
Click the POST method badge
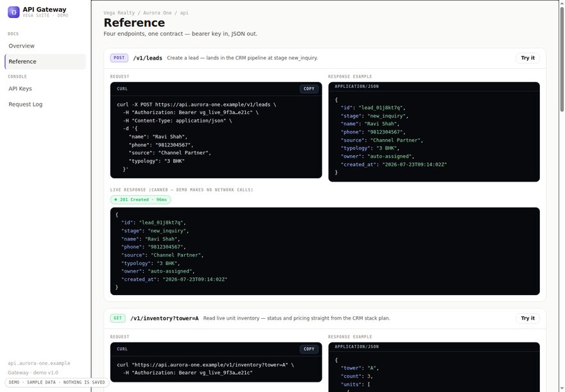click(119, 58)
